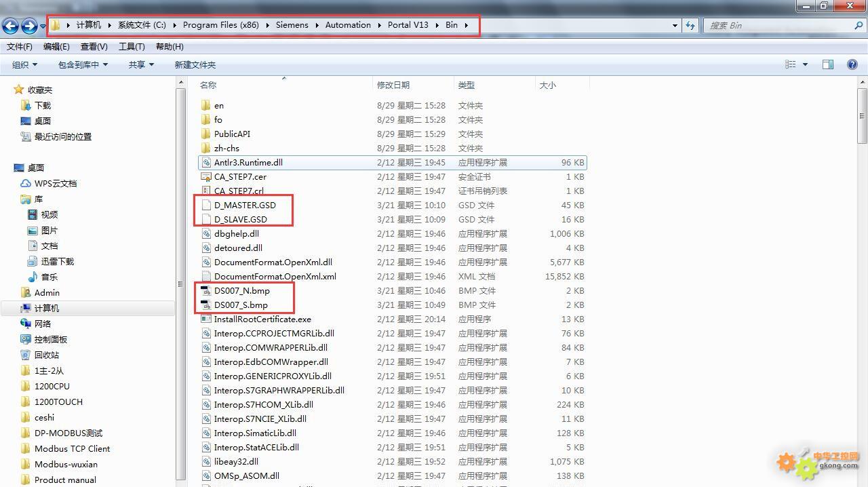
Task: Select 下载 under Favorites
Action: tap(43, 105)
